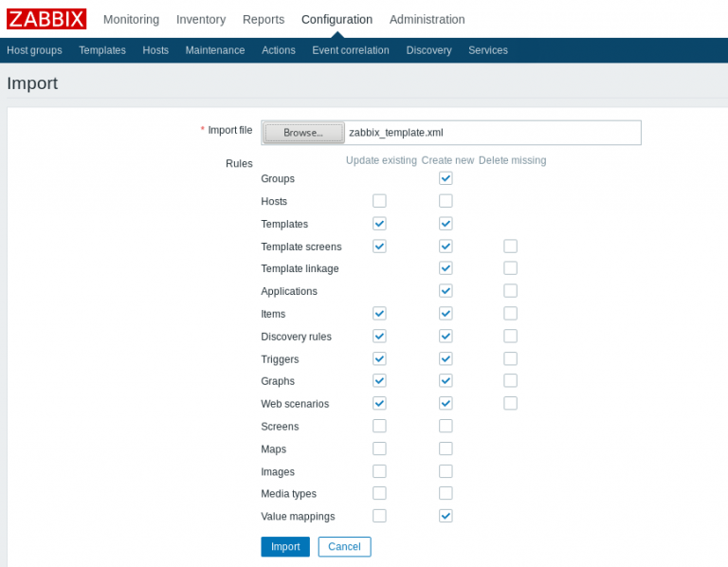This screenshot has height=567, width=728.
Task: Click the Cancel button
Action: tap(344, 546)
